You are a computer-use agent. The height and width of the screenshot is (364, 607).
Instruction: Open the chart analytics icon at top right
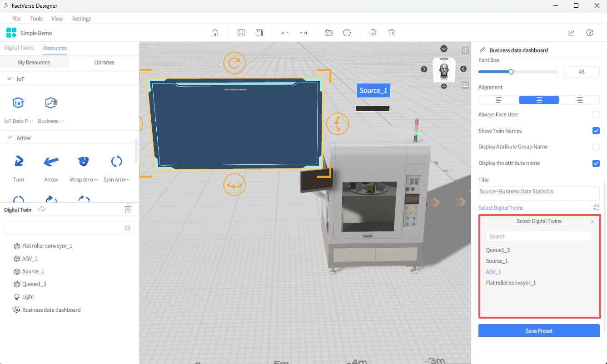point(572,33)
